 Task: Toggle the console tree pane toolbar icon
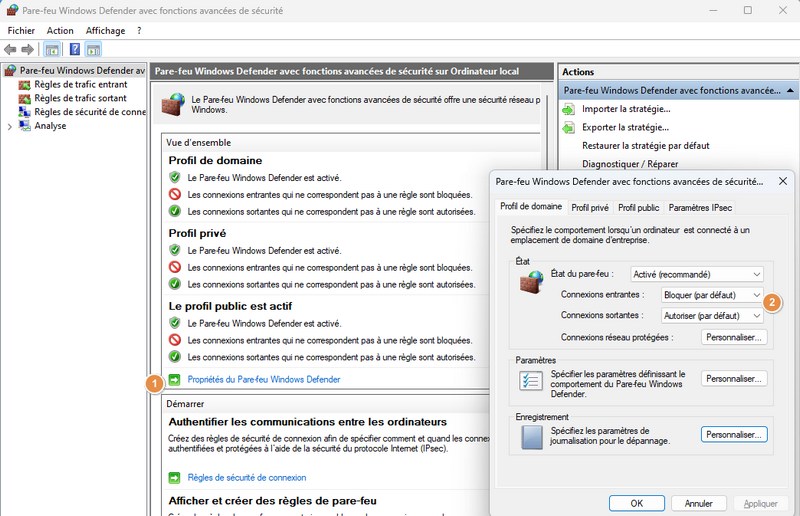click(52, 50)
